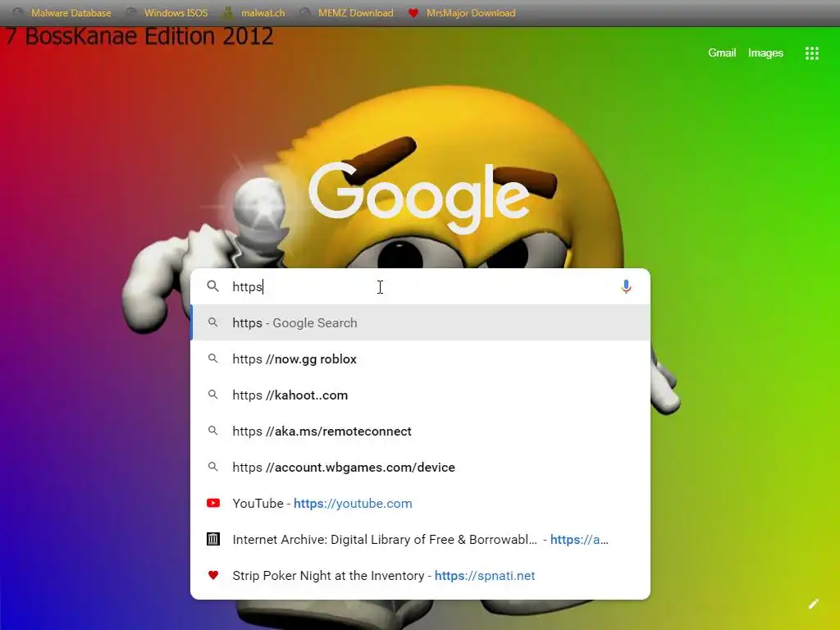Select the Internet Archive suggestion
This screenshot has width=840, height=630.
click(420, 539)
